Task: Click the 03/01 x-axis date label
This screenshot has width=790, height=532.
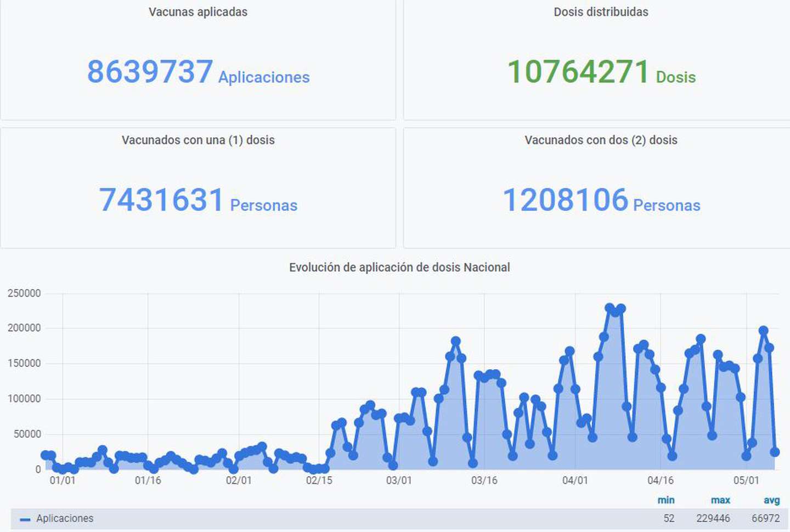Action: pos(399,480)
